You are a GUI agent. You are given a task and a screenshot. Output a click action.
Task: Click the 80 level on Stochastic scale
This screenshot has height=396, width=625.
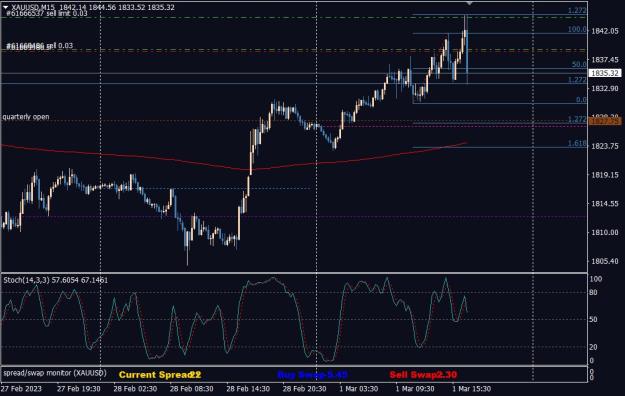click(x=593, y=293)
